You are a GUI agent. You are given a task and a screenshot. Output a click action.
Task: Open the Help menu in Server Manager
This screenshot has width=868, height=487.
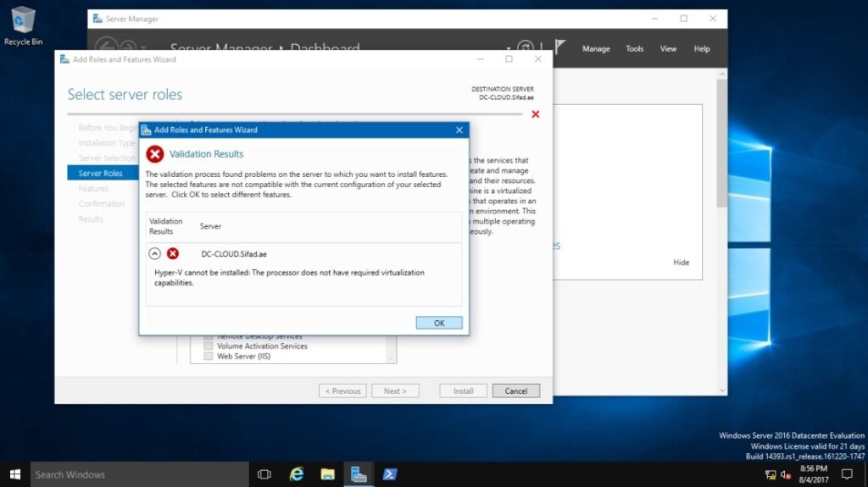tap(702, 49)
